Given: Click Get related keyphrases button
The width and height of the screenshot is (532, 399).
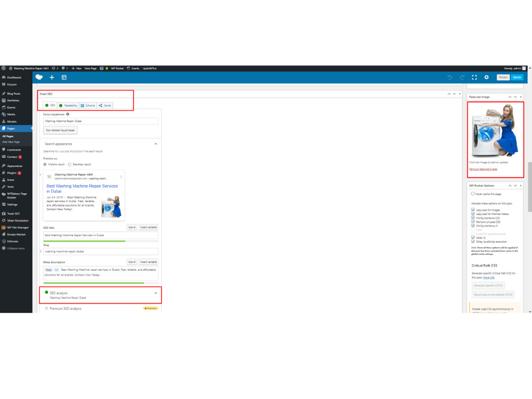Looking at the screenshot, I should [x=60, y=130].
